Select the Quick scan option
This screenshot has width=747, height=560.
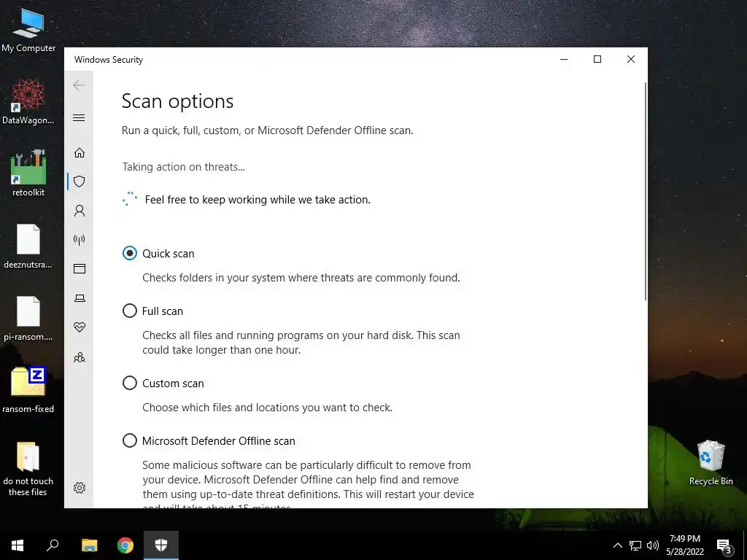pos(130,253)
